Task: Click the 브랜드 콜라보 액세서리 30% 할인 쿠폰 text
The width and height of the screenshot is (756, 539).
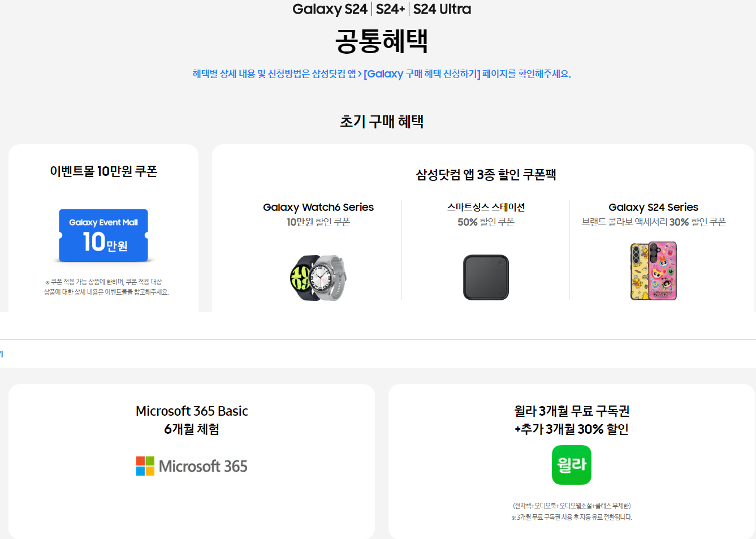Action: pos(654,222)
